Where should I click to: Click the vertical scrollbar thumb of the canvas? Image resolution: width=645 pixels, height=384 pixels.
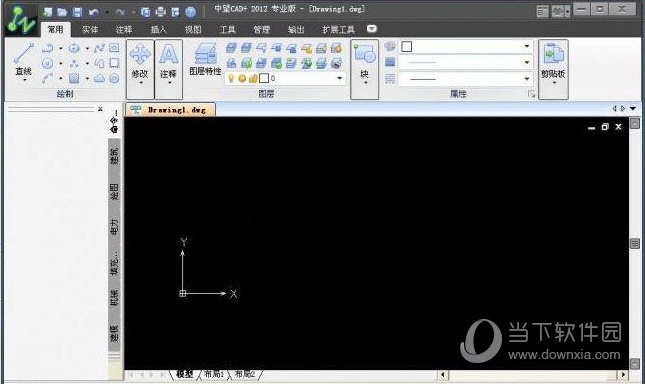click(635, 243)
